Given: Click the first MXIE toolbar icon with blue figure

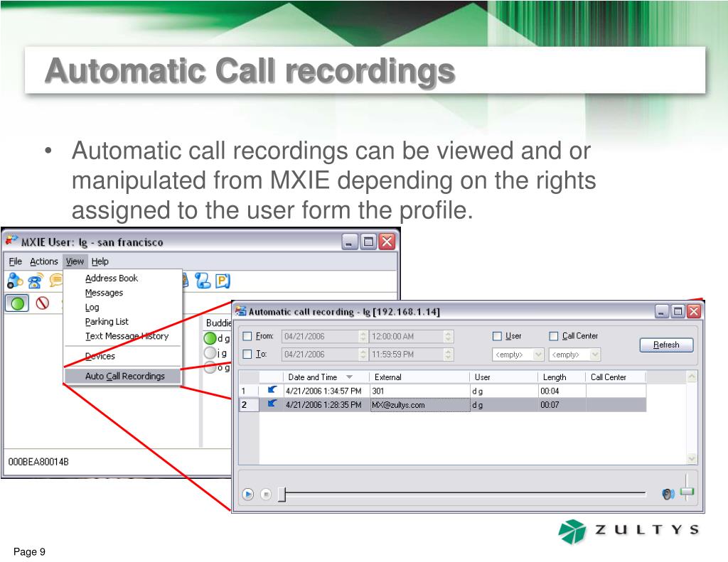Looking at the screenshot, I should 15,281.
